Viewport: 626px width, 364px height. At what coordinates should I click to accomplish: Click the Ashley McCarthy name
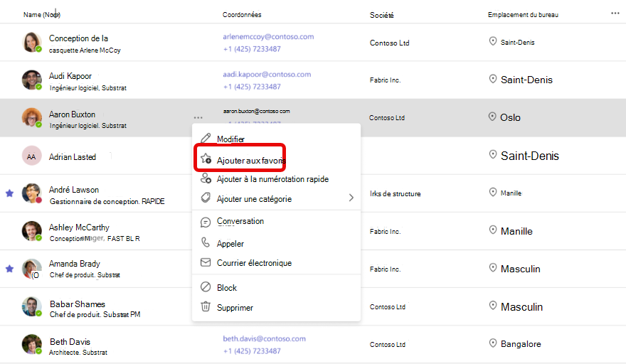[79, 227]
